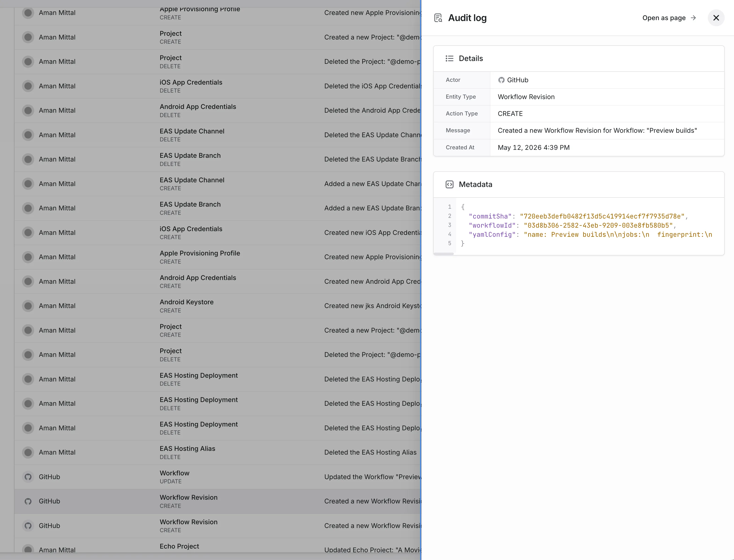
Task: Click avatar in the EAS Hosting Alias row
Action: (28, 452)
